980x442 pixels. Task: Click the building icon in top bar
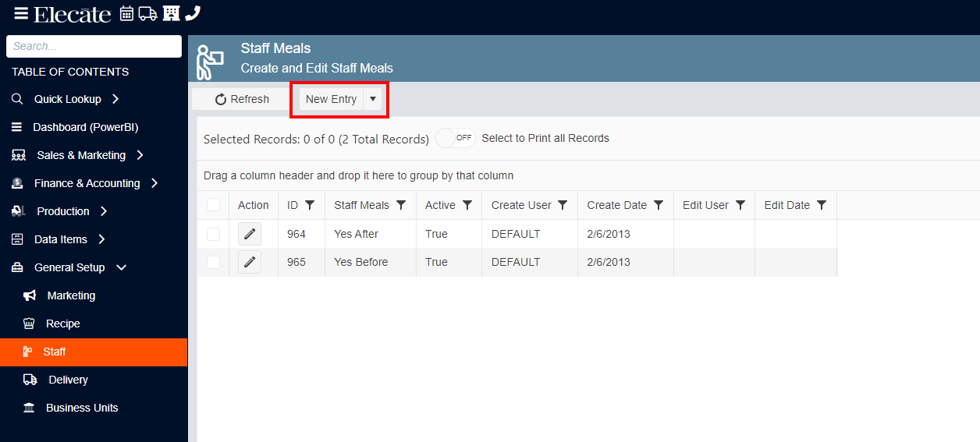tap(171, 13)
